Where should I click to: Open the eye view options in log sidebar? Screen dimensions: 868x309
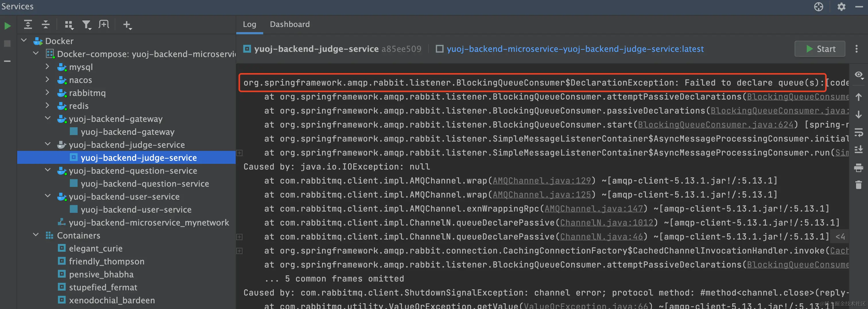859,75
